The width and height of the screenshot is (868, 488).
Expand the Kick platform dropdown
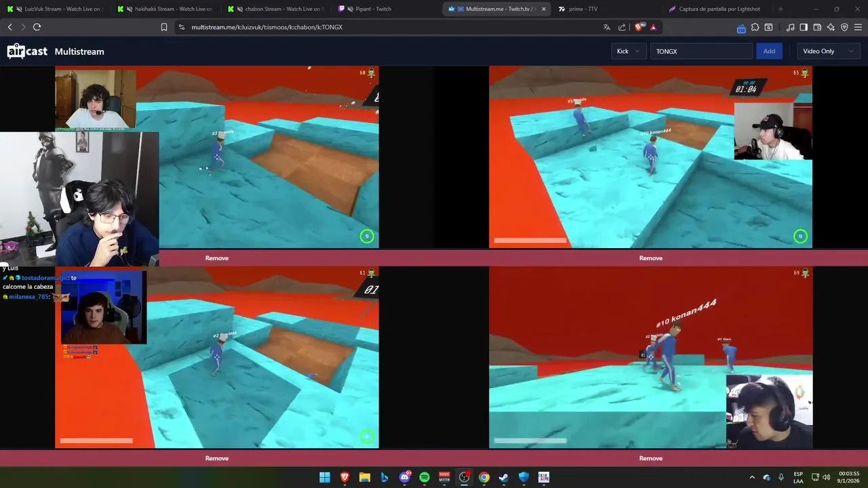point(629,52)
